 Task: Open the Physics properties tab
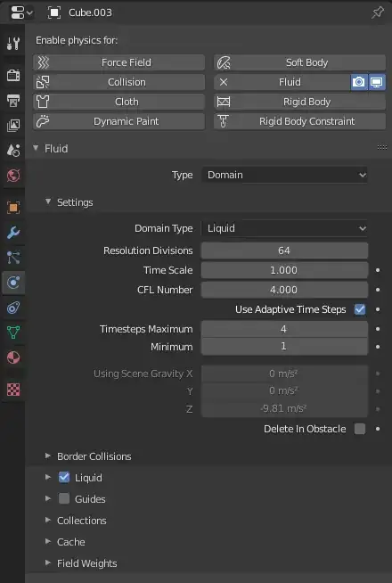tap(13, 283)
